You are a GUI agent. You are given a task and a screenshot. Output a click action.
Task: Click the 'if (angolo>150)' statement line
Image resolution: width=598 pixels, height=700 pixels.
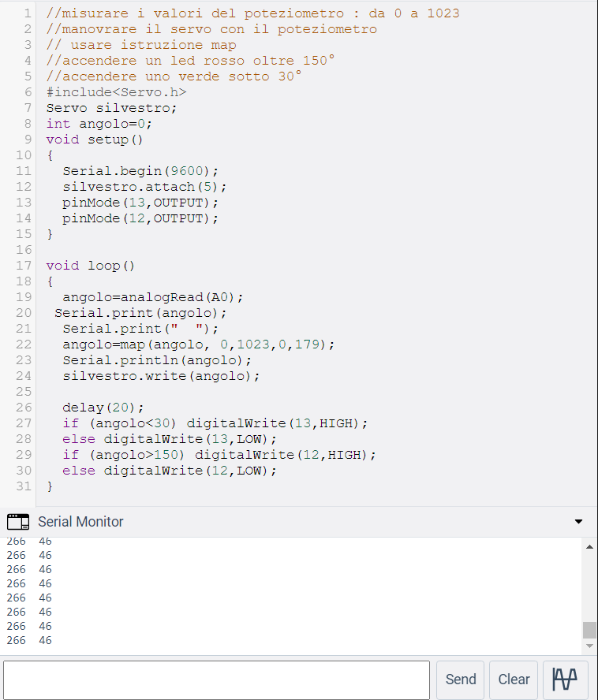(x=219, y=455)
